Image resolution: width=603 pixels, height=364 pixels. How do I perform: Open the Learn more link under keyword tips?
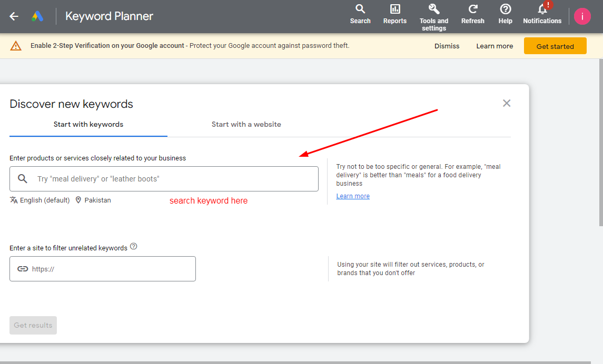(x=353, y=196)
